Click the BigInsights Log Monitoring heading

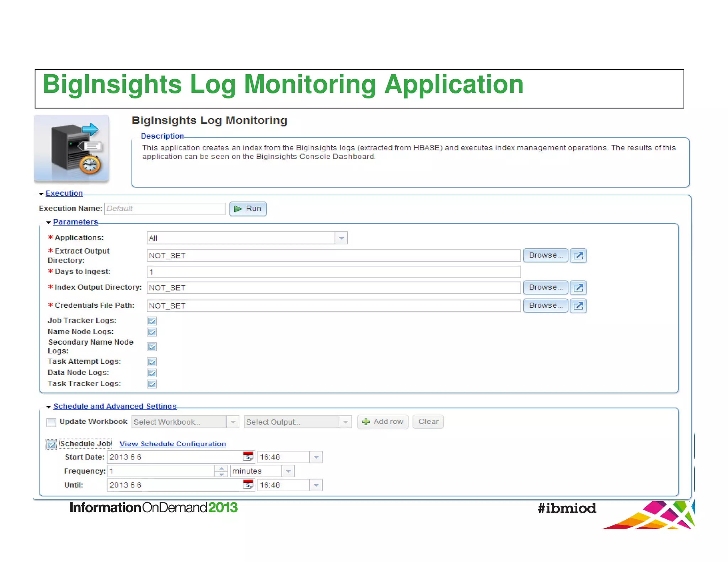(x=209, y=120)
